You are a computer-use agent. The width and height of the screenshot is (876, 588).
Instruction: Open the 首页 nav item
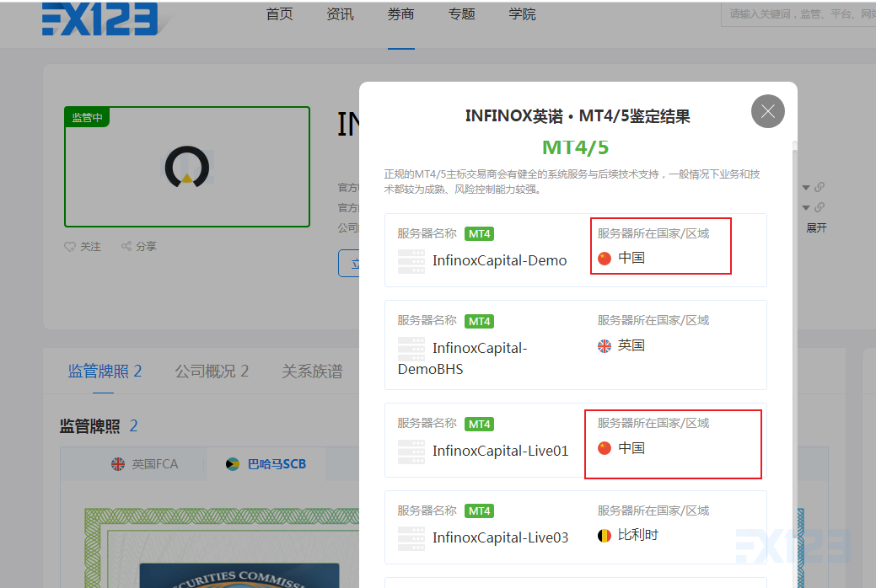pyautogui.click(x=279, y=14)
